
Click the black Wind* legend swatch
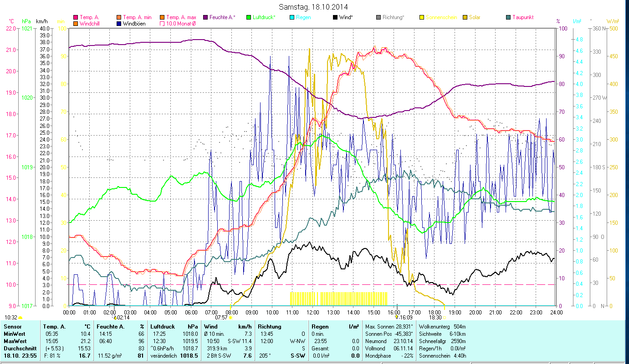335,17
